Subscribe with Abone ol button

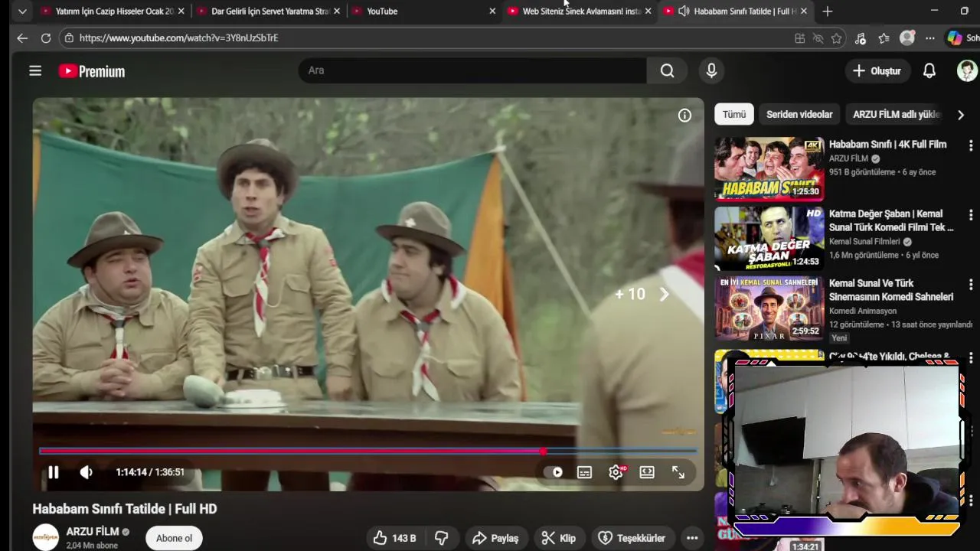coord(174,538)
